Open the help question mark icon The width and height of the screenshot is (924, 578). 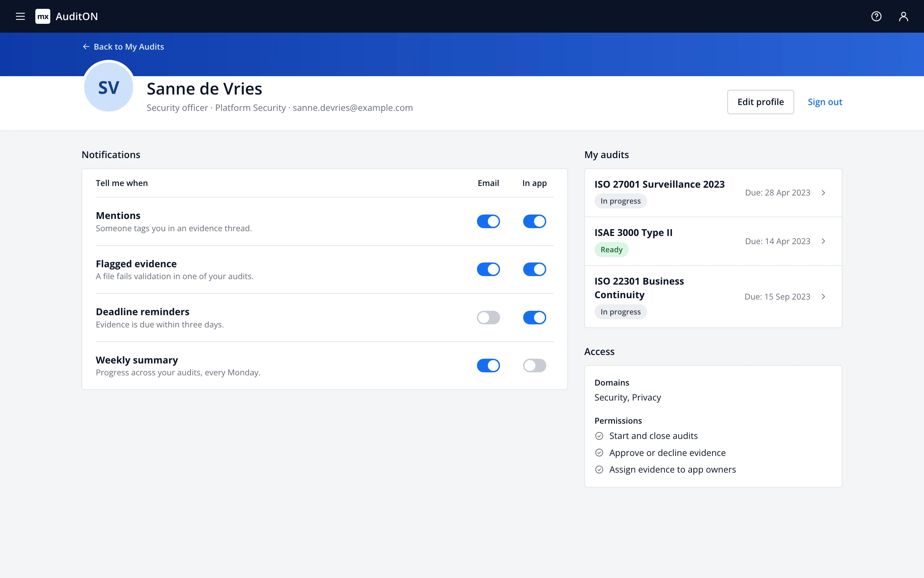point(876,16)
